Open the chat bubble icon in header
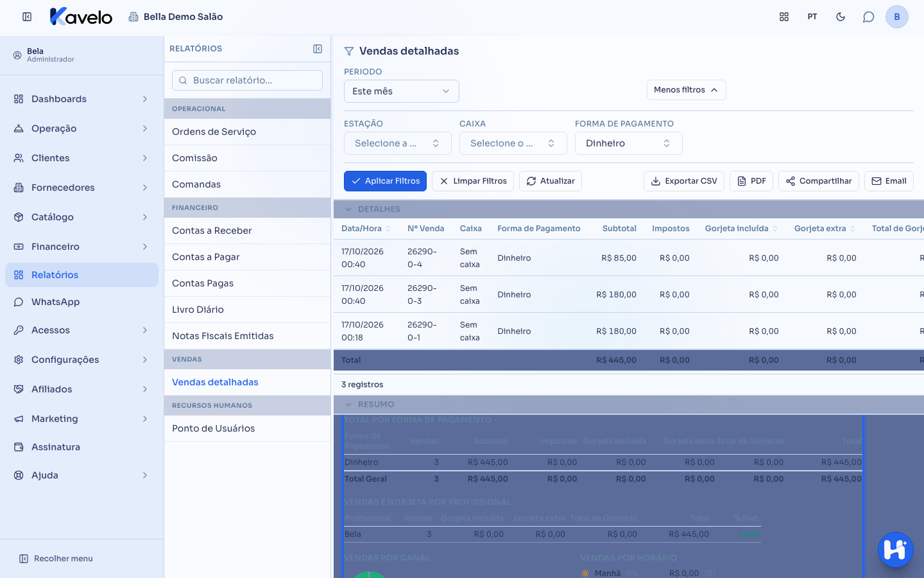The height and width of the screenshot is (578, 924). (x=869, y=17)
